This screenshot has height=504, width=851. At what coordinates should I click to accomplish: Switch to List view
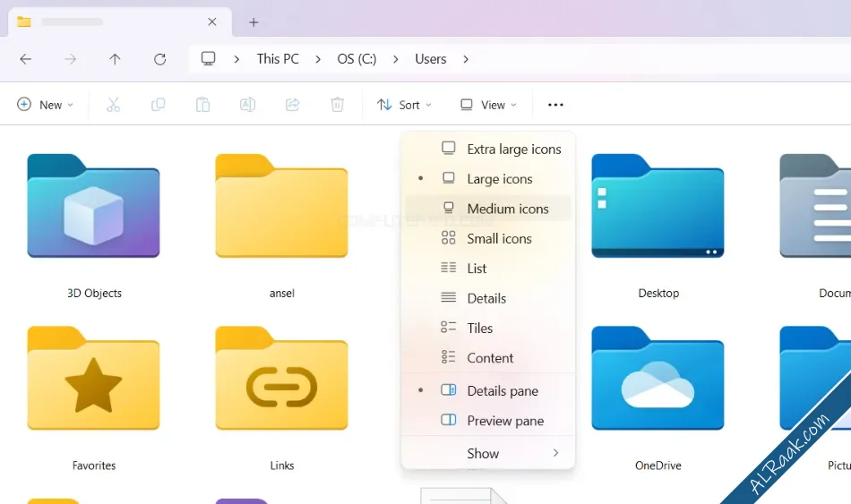point(488,268)
